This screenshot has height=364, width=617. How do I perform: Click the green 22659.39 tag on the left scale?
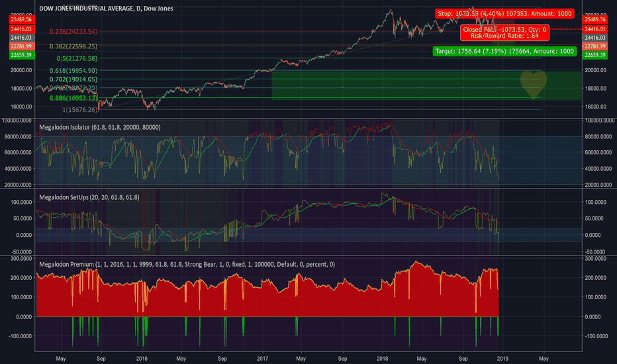[22, 55]
